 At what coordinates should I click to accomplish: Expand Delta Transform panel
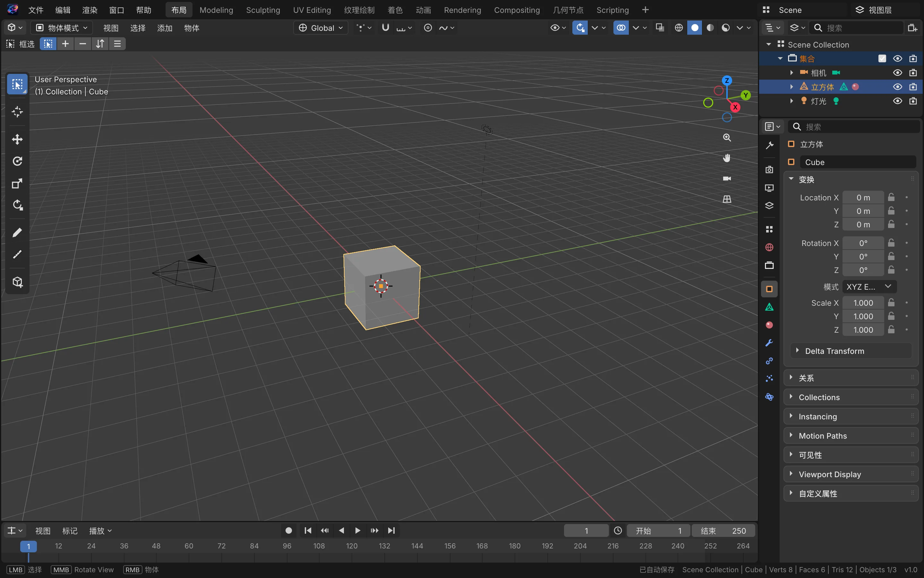pyautogui.click(x=851, y=351)
